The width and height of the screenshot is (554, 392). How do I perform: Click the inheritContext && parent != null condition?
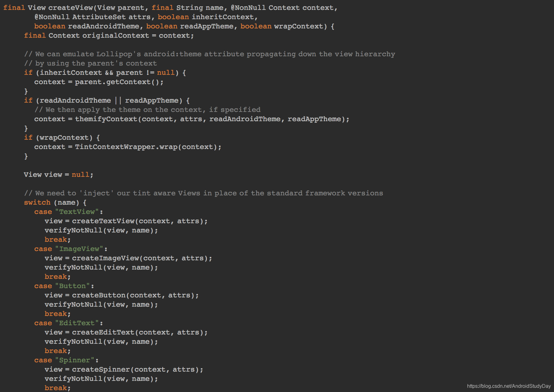point(107,73)
